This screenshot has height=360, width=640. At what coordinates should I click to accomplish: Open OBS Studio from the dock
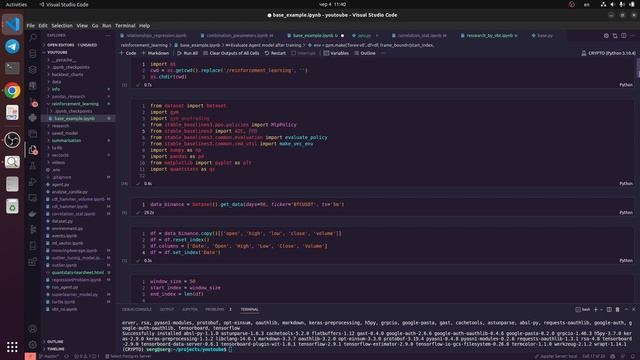click(12, 140)
